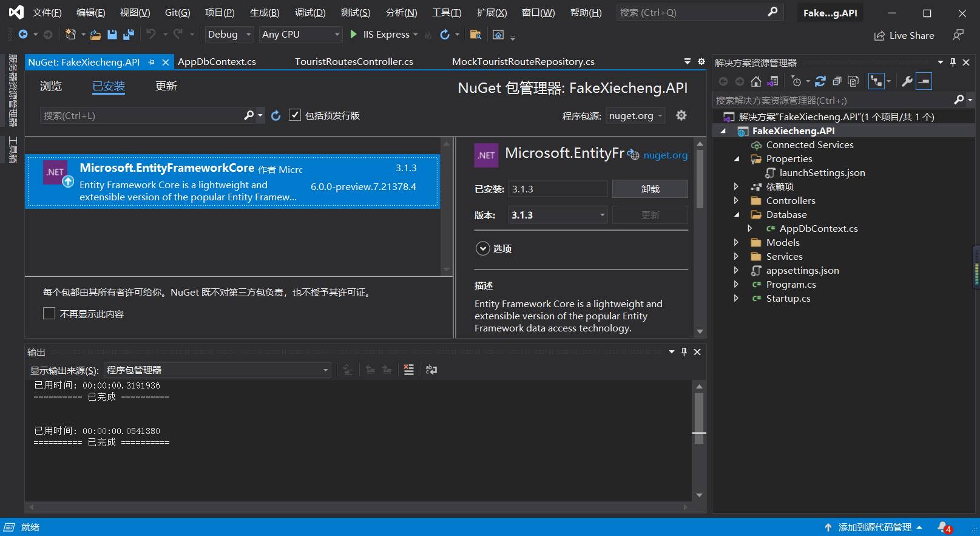
Task: Click the update-available arrow badge on package icon
Action: click(68, 181)
